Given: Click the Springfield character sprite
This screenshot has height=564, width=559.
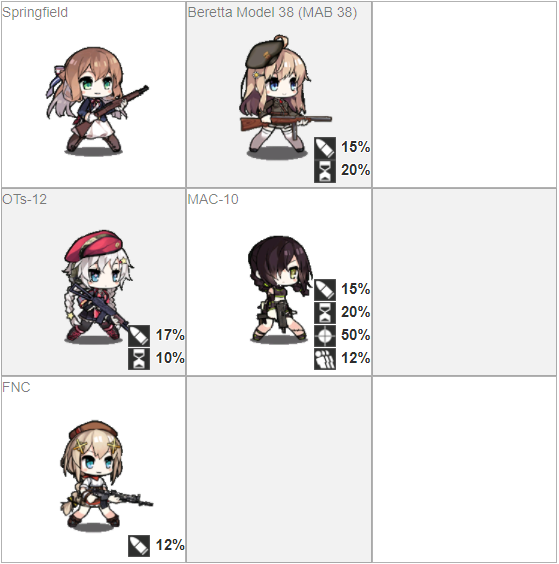Looking at the screenshot, I should point(96,100).
